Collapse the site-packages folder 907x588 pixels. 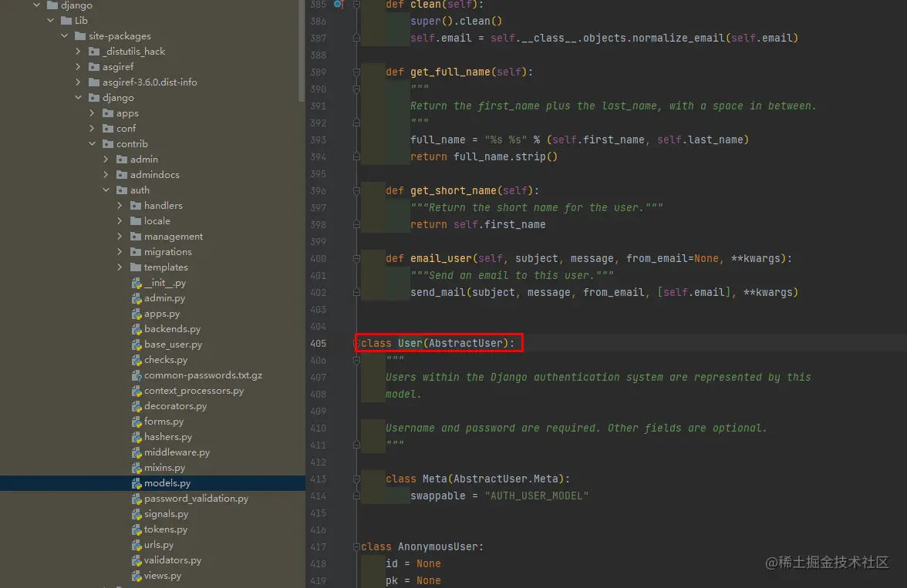64,36
